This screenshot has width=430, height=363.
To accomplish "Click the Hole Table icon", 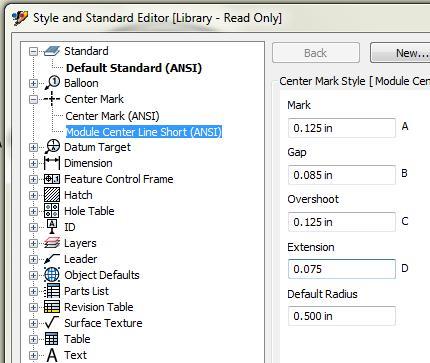I will point(52,211).
